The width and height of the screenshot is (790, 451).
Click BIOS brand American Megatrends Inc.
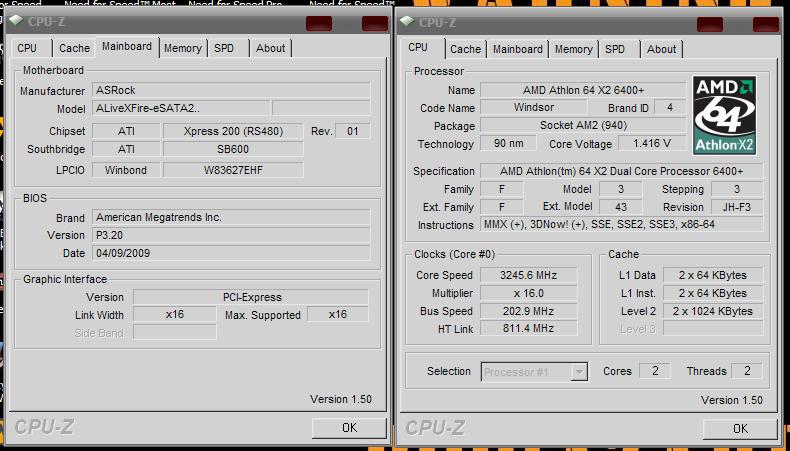coord(231,217)
